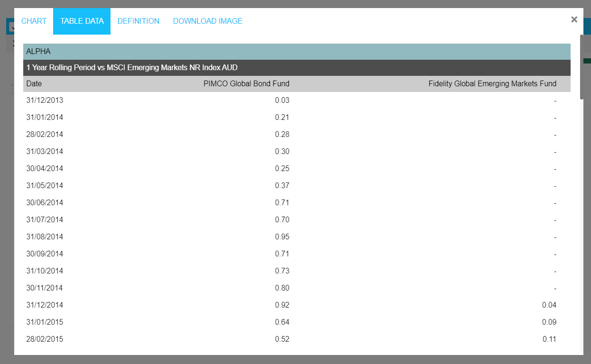Select the 31/01/2015 date cell

pyautogui.click(x=45, y=322)
